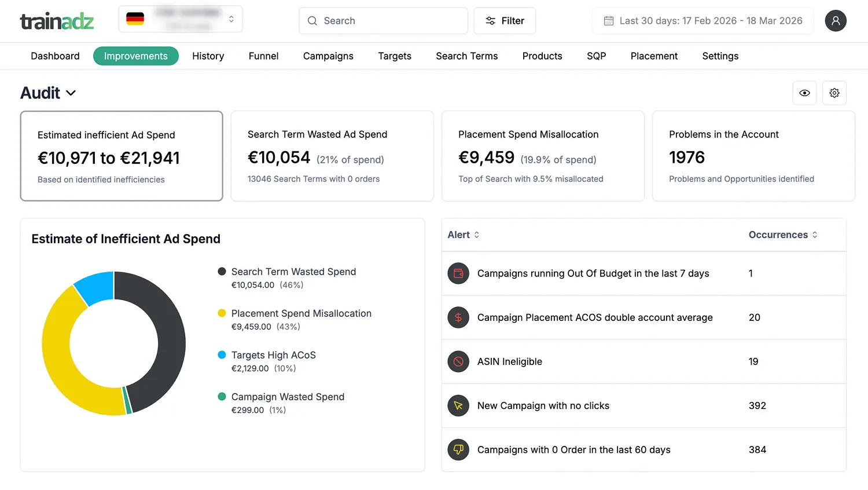Switch to the Search Terms tab
Viewport: 868px width, 490px height.
tap(466, 56)
